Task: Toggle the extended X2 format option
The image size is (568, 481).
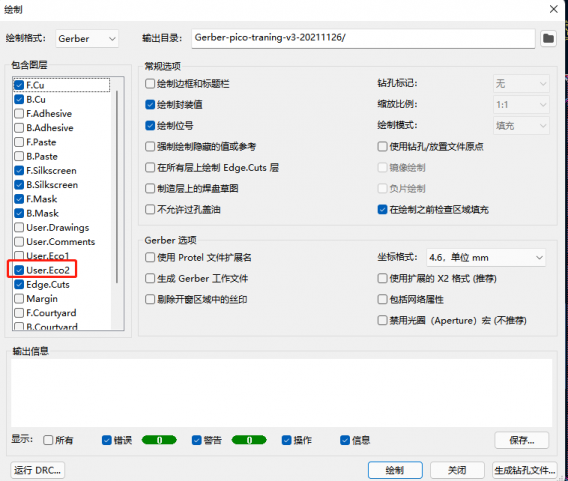Action: (382, 279)
